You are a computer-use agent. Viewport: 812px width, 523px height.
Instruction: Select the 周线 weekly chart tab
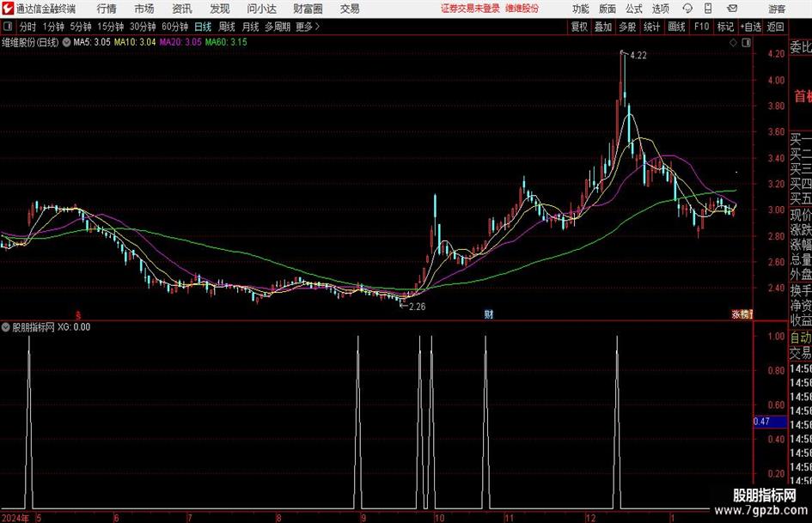[x=227, y=27]
